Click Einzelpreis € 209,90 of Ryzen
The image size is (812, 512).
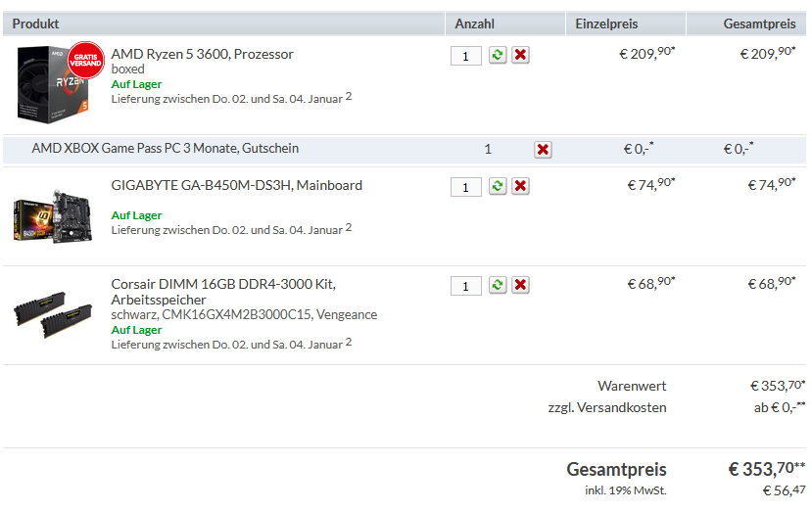[x=647, y=53]
